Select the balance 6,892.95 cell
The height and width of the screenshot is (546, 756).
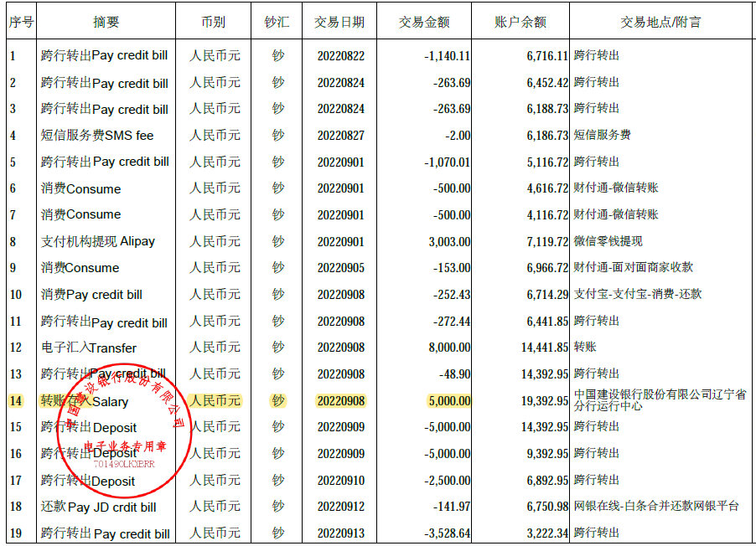(x=547, y=481)
